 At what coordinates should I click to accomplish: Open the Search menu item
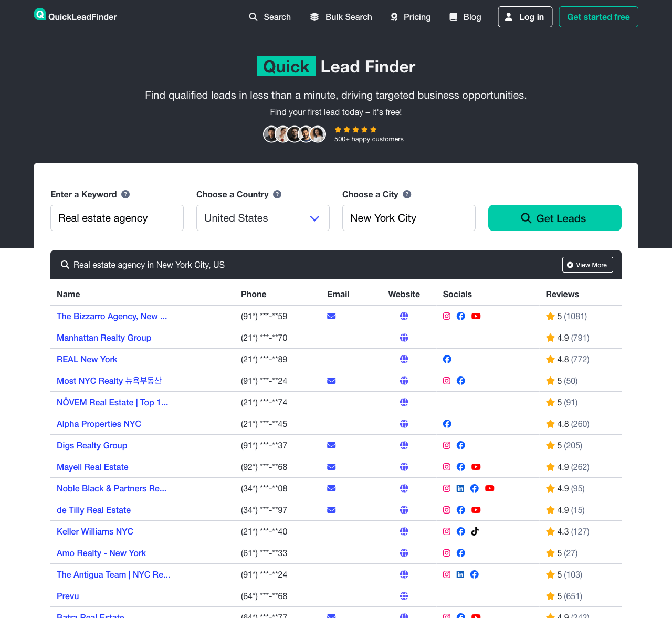coord(270,17)
